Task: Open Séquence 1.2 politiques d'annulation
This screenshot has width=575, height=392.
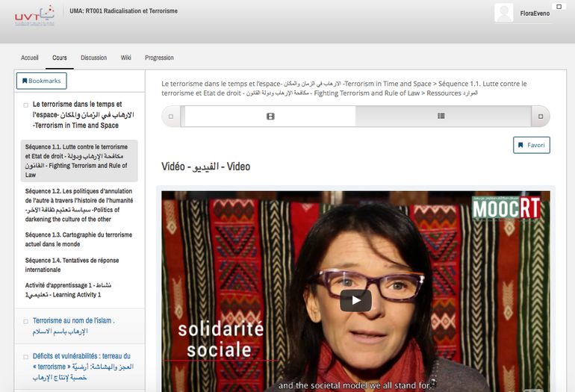Action: tap(78, 205)
